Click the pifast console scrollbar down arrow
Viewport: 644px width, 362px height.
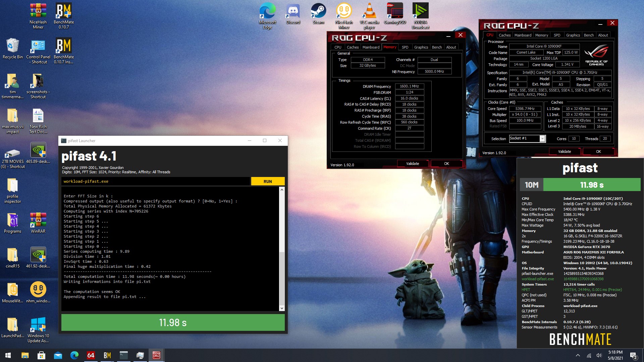click(282, 308)
